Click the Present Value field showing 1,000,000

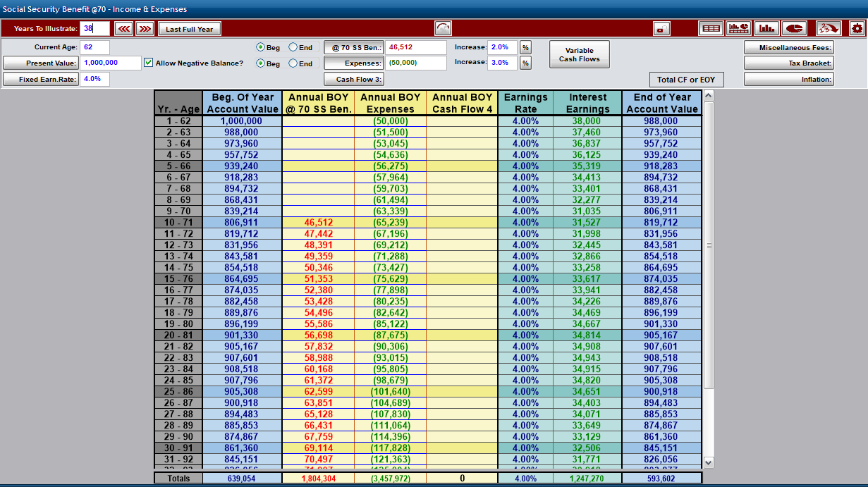pyautogui.click(x=111, y=63)
